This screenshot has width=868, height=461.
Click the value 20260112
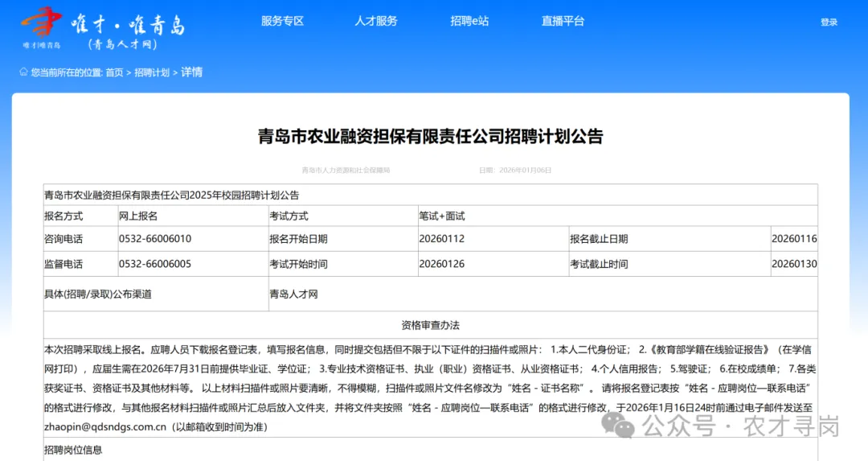tap(442, 239)
